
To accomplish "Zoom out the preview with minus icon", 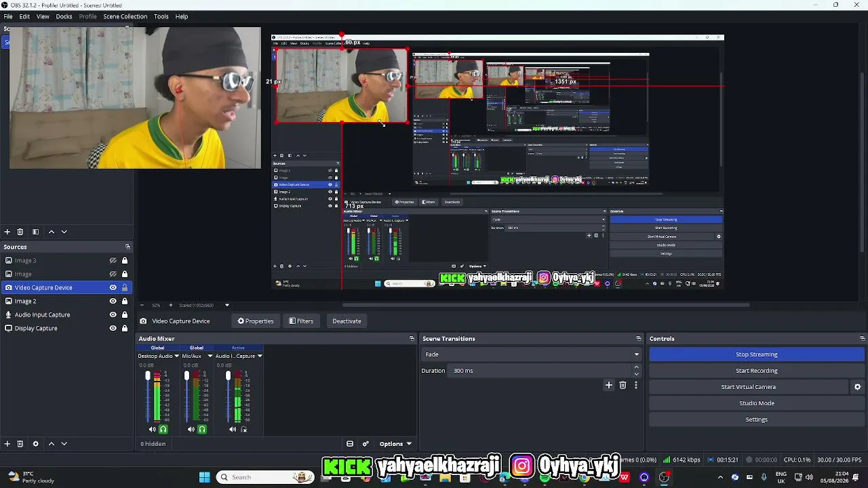I will [x=142, y=306].
